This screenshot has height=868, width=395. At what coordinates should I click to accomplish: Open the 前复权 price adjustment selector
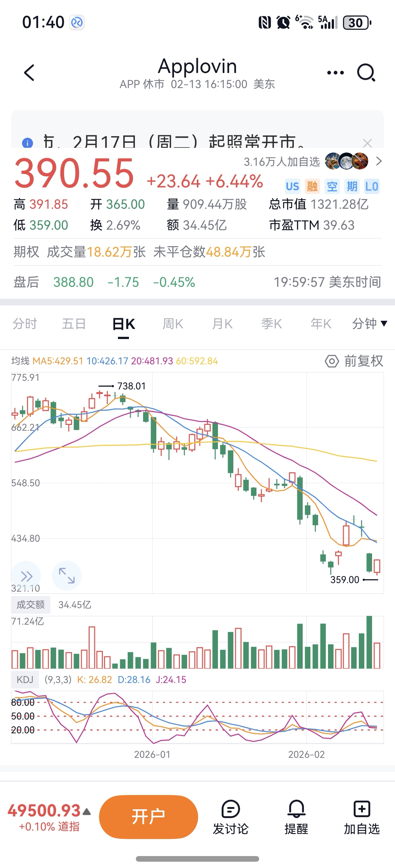coord(363,361)
